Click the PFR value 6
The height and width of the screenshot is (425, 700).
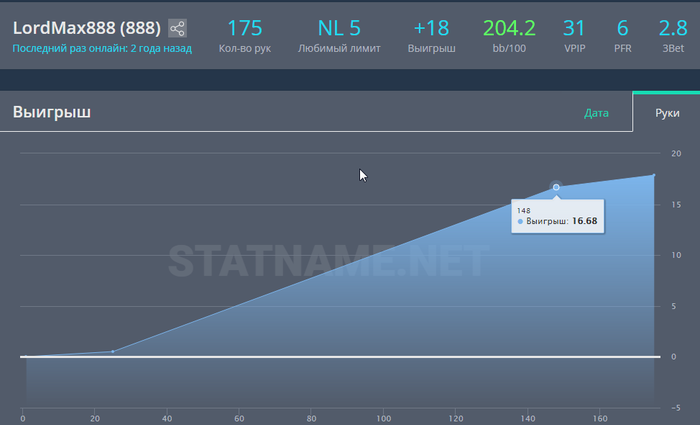click(x=622, y=28)
